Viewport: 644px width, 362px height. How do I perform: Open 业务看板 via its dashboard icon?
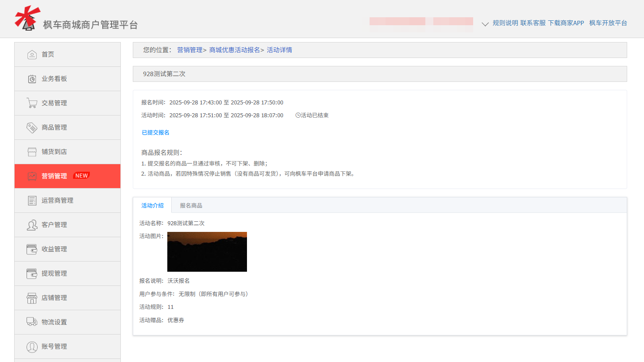tap(32, 78)
